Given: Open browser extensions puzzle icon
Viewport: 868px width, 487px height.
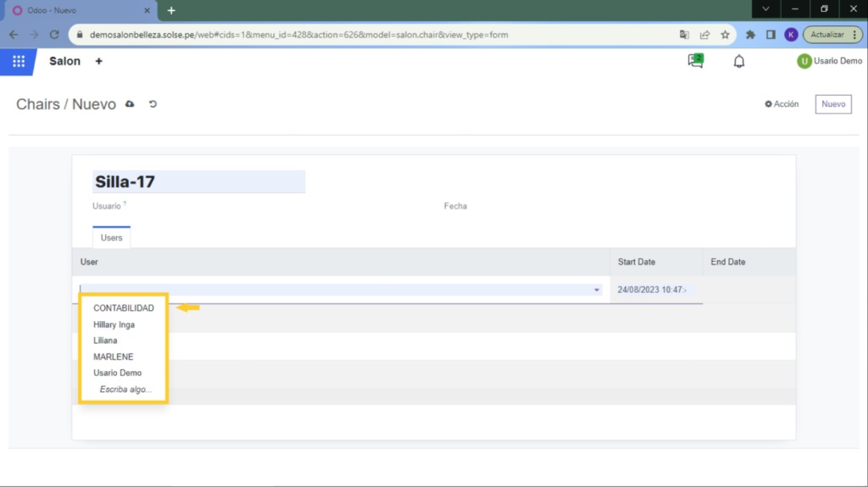Looking at the screenshot, I should click(x=750, y=35).
